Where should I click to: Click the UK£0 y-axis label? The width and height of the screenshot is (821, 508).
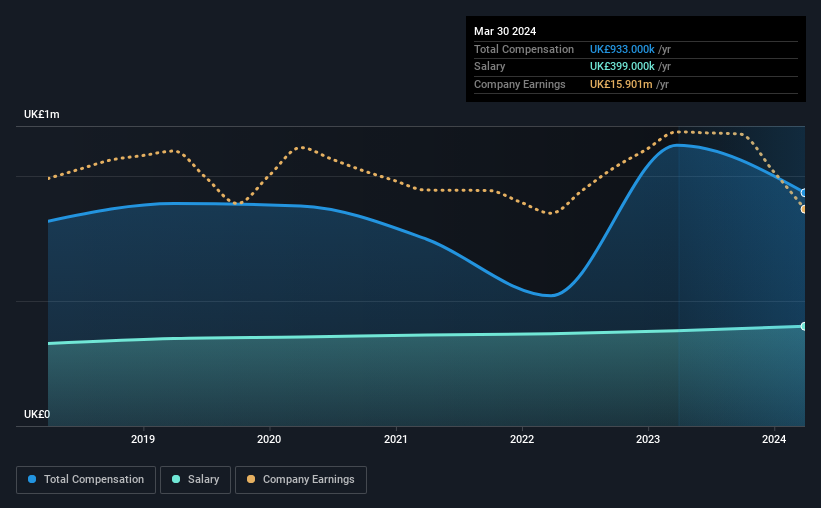tap(37, 414)
